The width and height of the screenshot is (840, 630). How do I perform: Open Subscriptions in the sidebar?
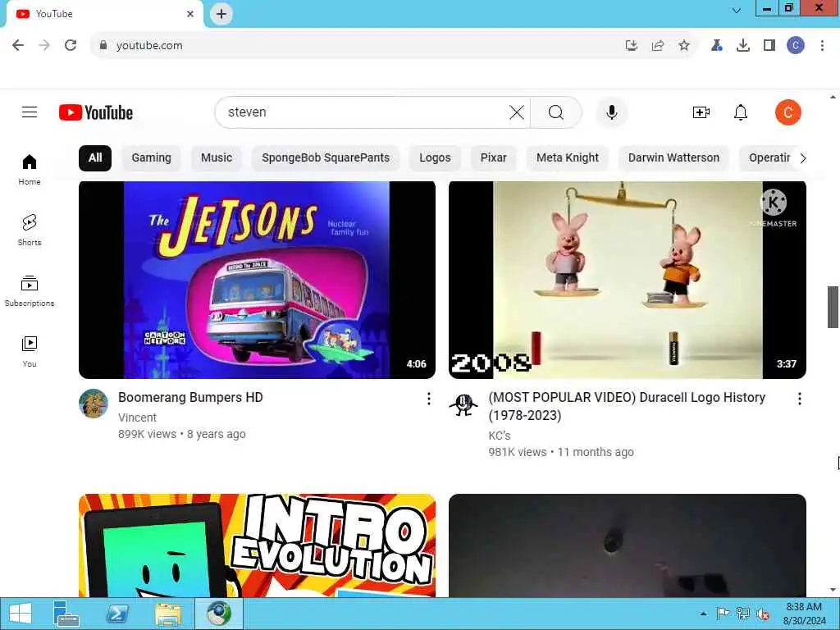pos(30,291)
